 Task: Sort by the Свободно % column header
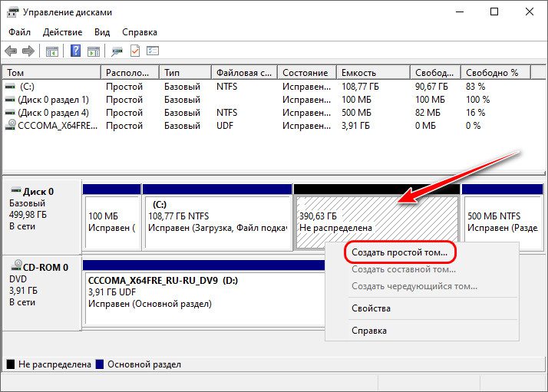pyautogui.click(x=496, y=73)
